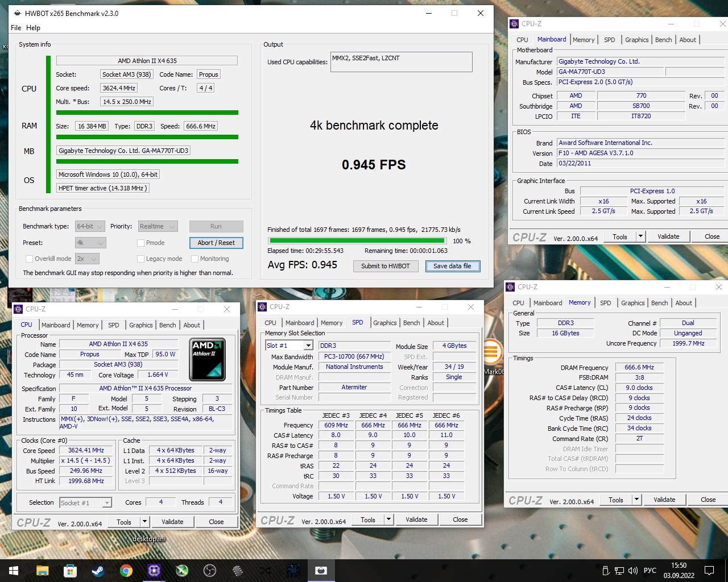728x582 pixels.
Task: Click Close in CPU-Z Memory window
Action: point(708,500)
